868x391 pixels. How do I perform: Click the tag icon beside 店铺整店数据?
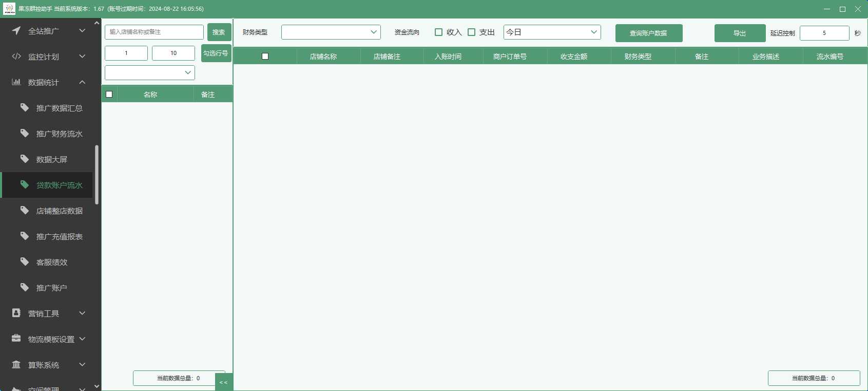pyautogui.click(x=25, y=211)
